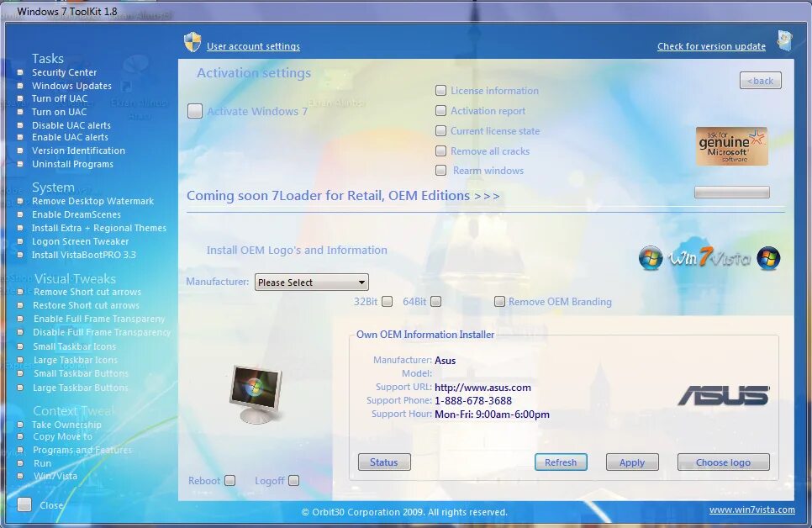This screenshot has width=812, height=528.
Task: Tick the License information checkbox
Action: (x=440, y=91)
